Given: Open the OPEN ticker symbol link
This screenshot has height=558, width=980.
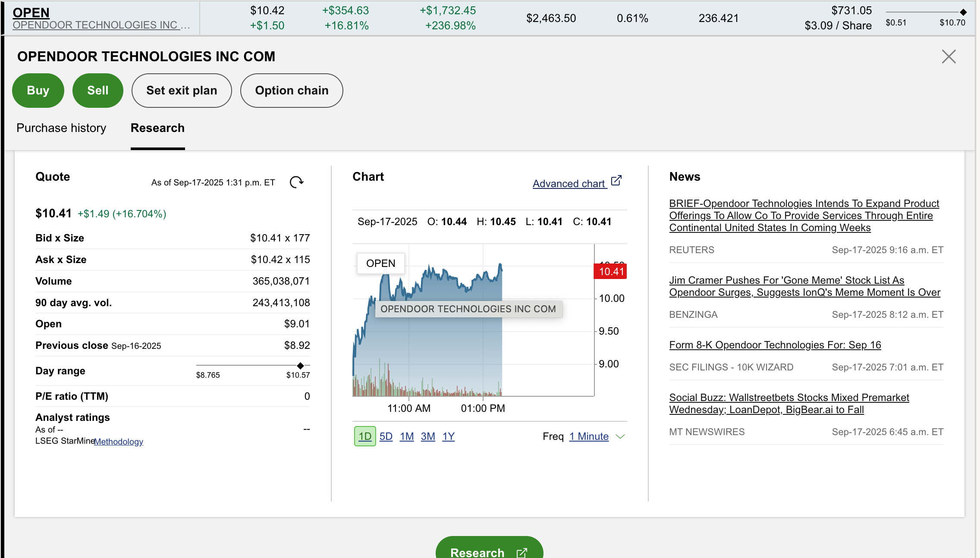Looking at the screenshot, I should click(x=31, y=13).
